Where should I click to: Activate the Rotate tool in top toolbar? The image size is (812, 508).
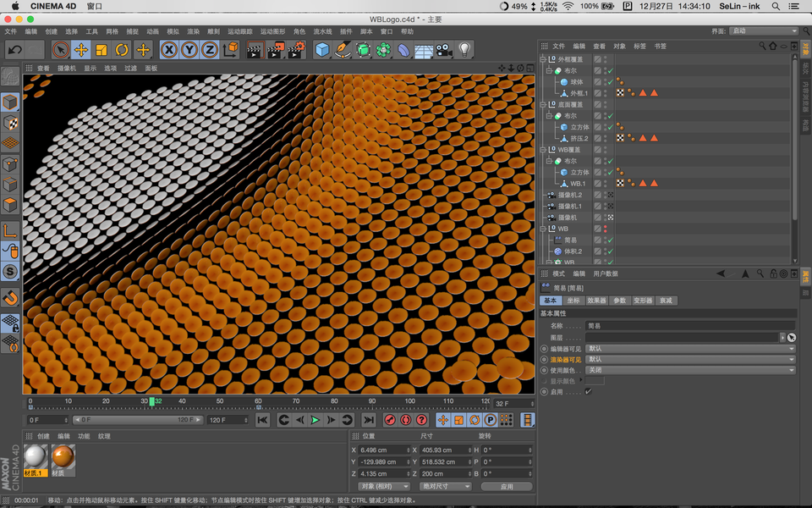tap(122, 50)
